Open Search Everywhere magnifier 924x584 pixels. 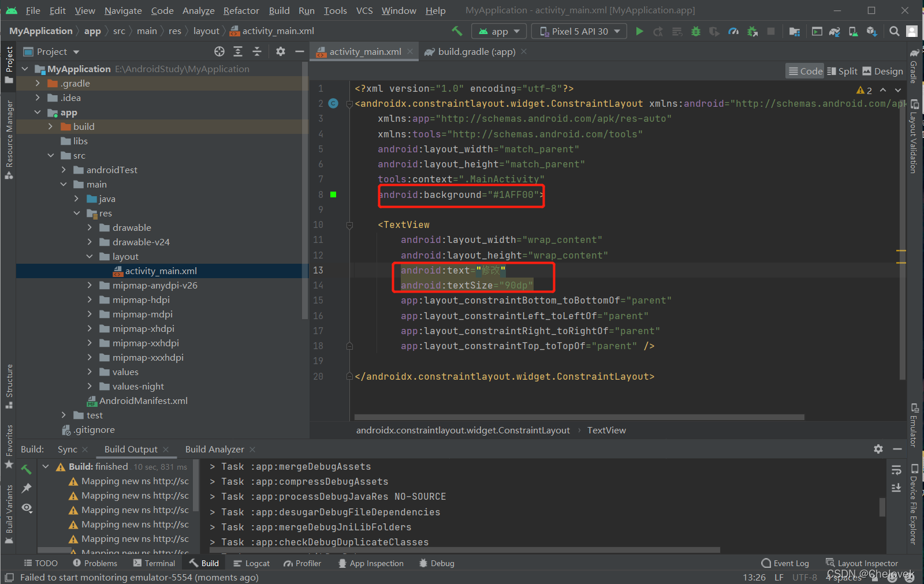(895, 31)
